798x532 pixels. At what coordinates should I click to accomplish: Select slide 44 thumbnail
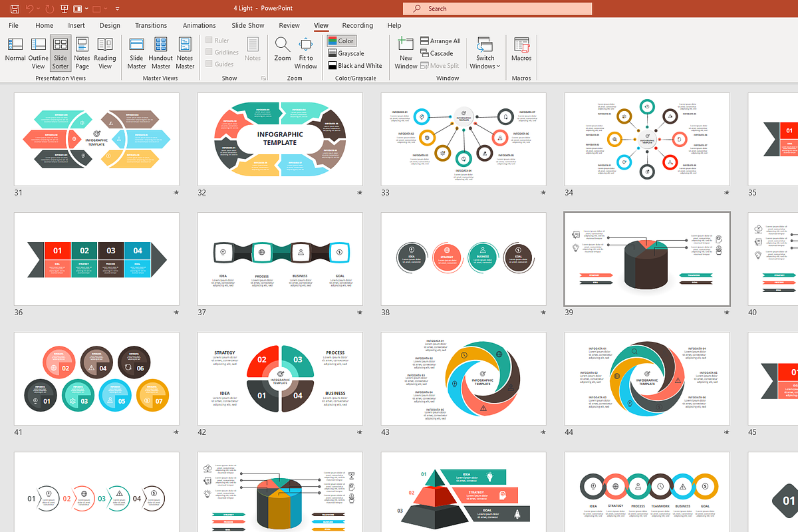pyautogui.click(x=647, y=379)
